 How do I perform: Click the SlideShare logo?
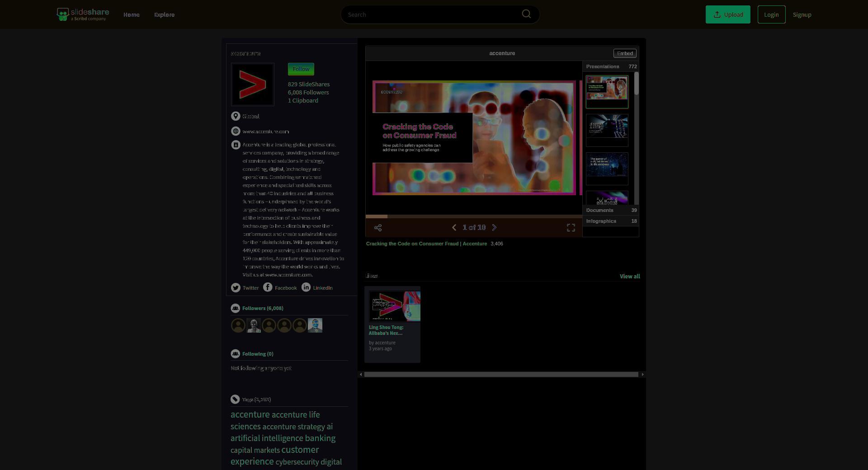pyautogui.click(x=83, y=14)
